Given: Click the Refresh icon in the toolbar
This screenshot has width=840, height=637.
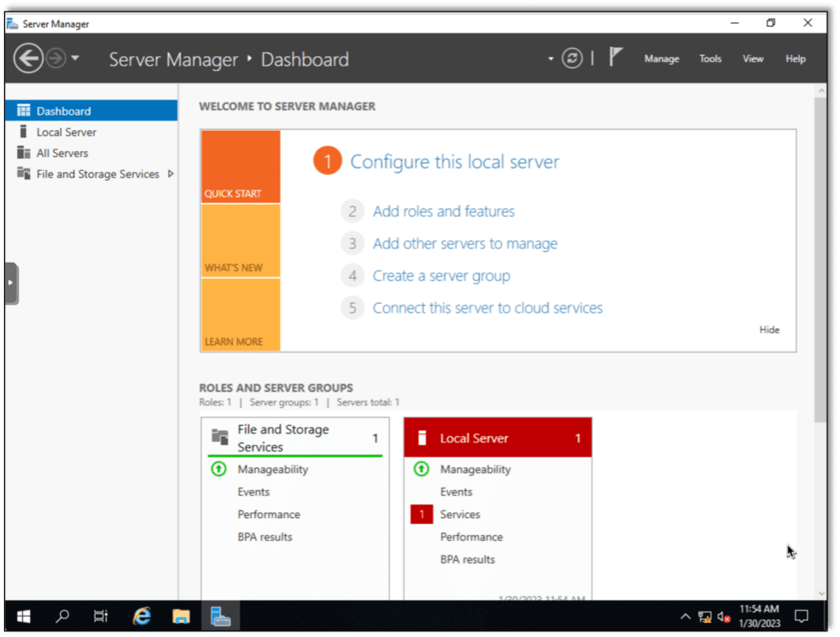Looking at the screenshot, I should coord(572,58).
